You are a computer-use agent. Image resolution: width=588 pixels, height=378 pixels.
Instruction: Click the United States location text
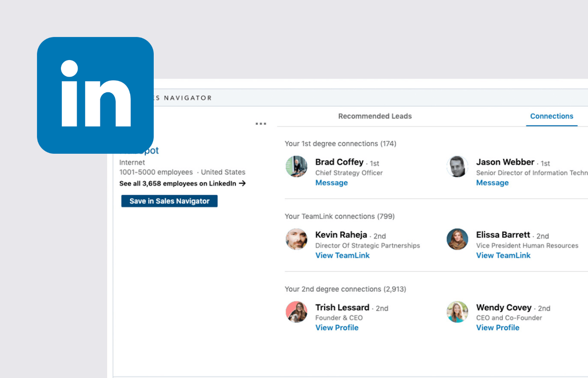[223, 172]
